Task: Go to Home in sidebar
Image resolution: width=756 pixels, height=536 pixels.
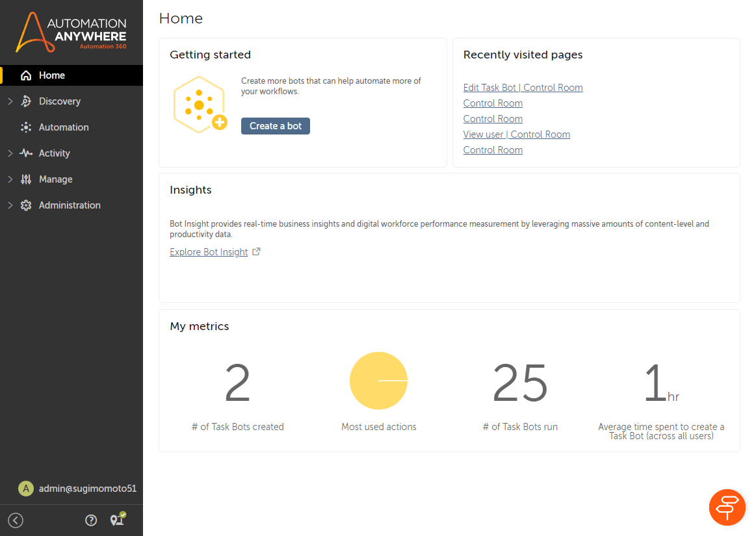Action: click(72, 75)
